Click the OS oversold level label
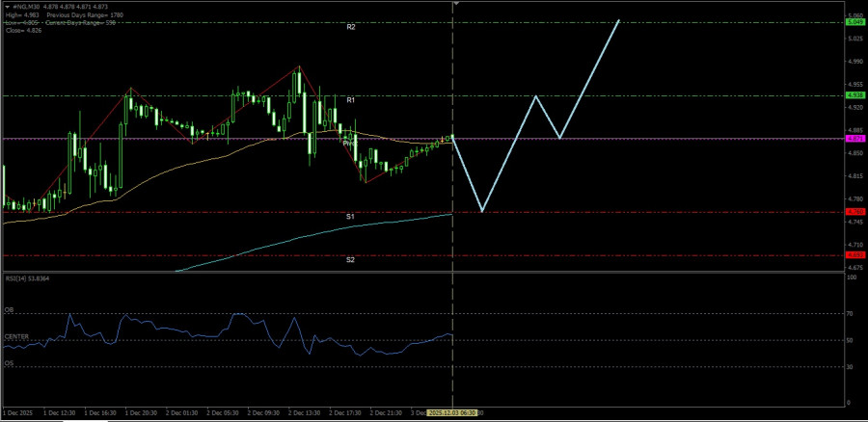Viewport: 868px width, 422px height. click(x=9, y=363)
